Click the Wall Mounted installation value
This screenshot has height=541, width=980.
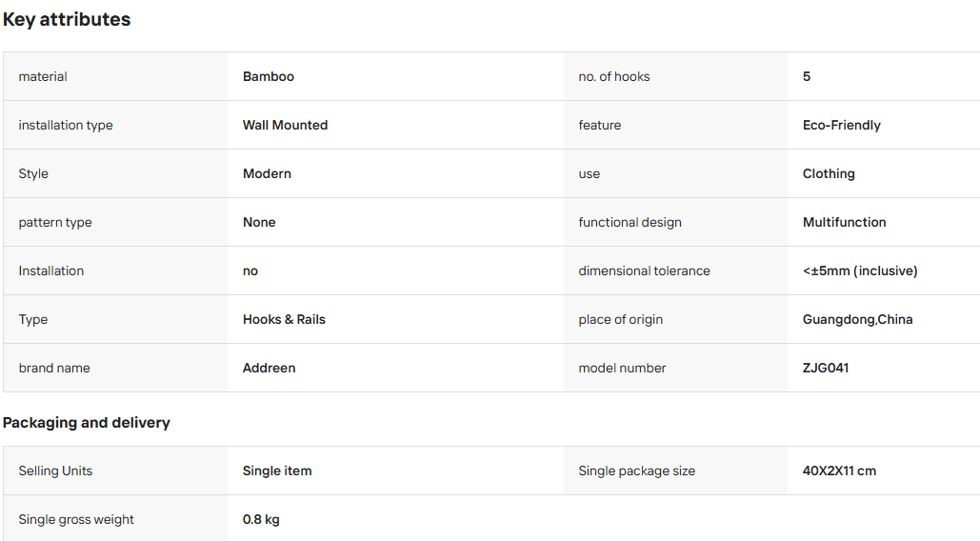click(x=285, y=125)
